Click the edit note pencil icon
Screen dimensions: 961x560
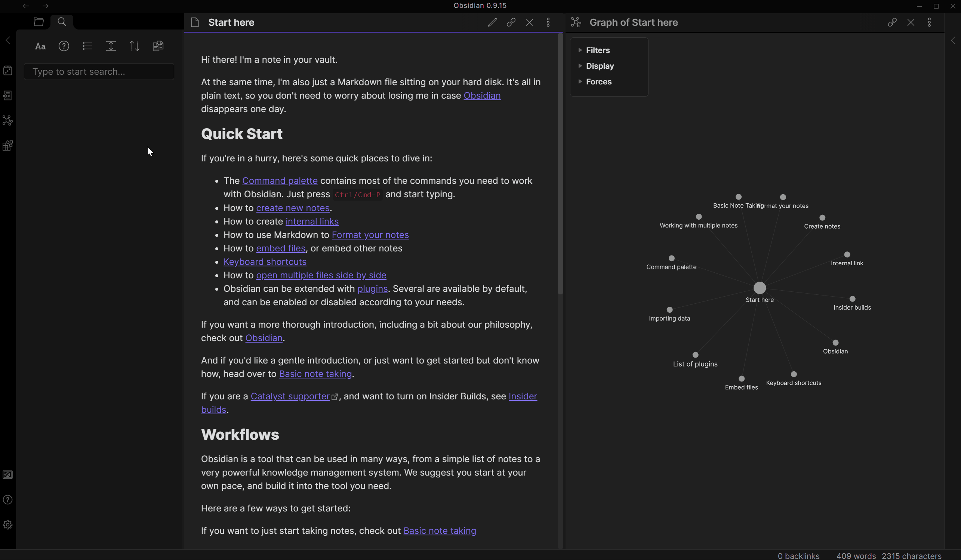pyautogui.click(x=492, y=22)
